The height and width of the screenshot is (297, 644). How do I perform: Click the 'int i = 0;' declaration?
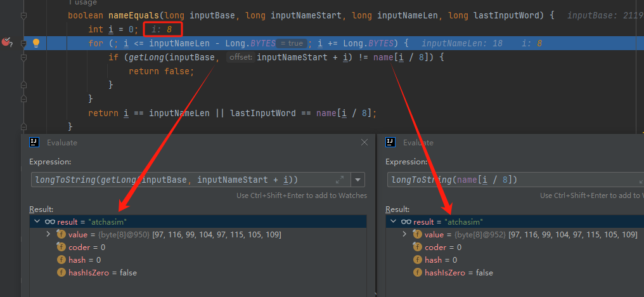point(113,30)
